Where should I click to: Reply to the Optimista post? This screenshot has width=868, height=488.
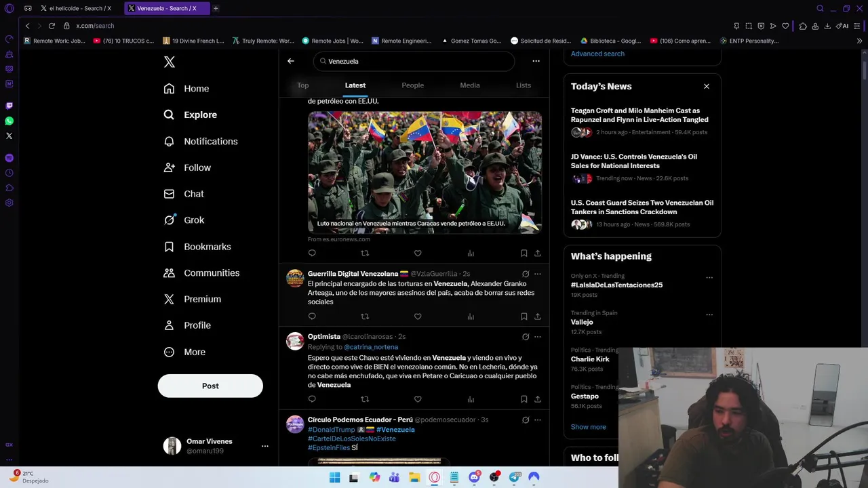pyautogui.click(x=312, y=399)
